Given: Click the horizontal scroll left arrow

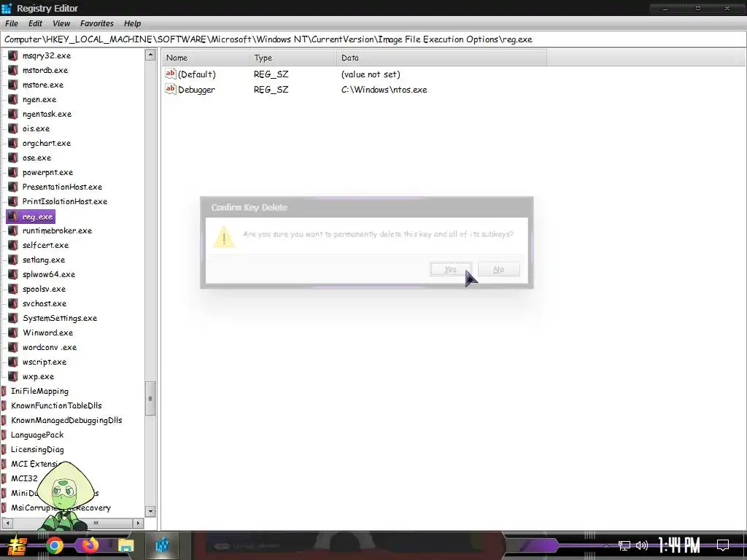Looking at the screenshot, I should tap(7, 523).
